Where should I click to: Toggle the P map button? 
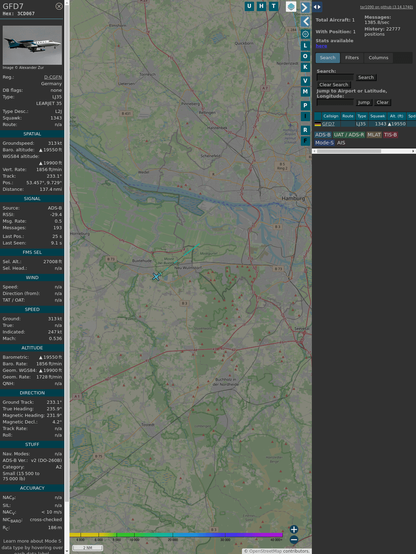point(305,105)
